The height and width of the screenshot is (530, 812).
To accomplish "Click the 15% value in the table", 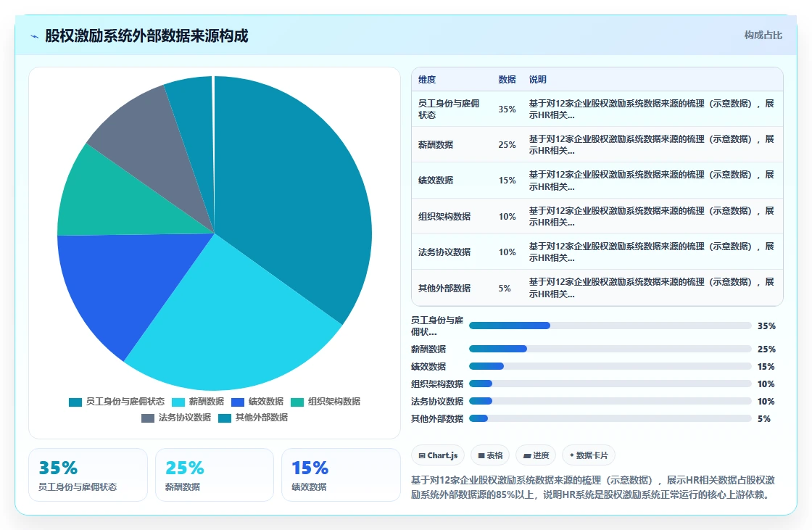I will 507,181.
